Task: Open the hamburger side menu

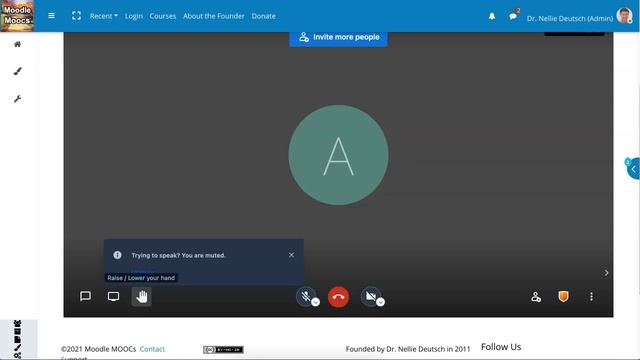Action: [x=51, y=16]
